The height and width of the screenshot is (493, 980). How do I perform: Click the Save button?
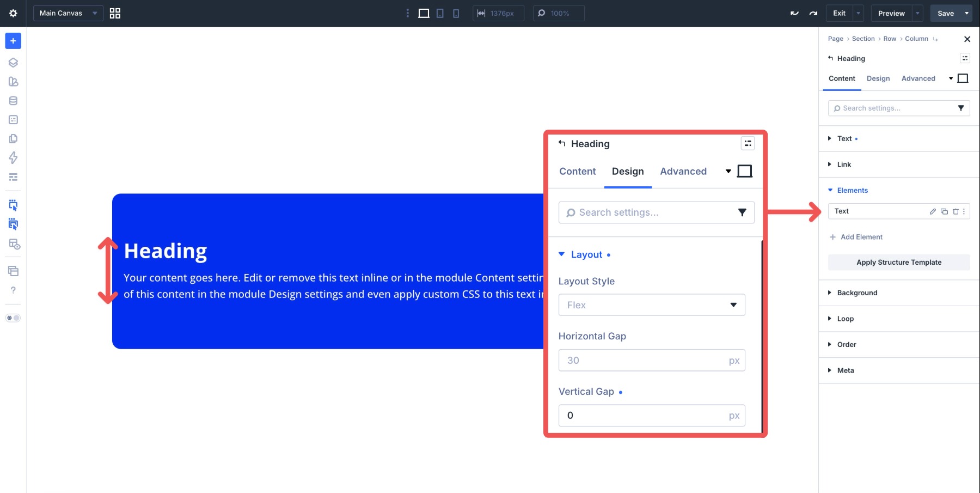click(x=946, y=13)
